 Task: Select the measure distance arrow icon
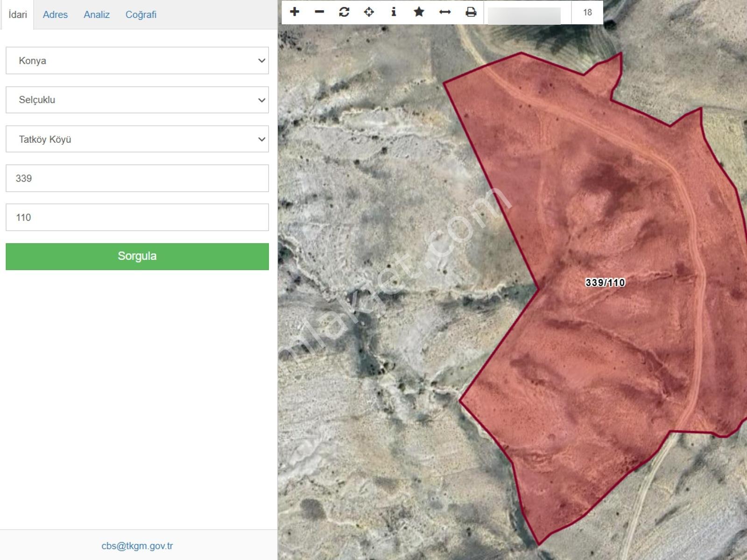point(445,12)
